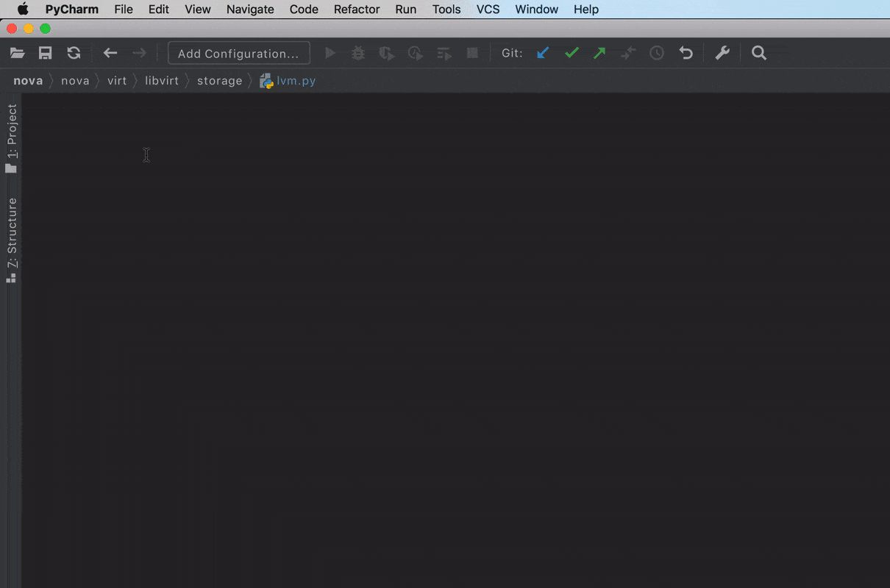The height and width of the screenshot is (588, 890).
Task: Click the Stop square icon
Action: tap(473, 53)
